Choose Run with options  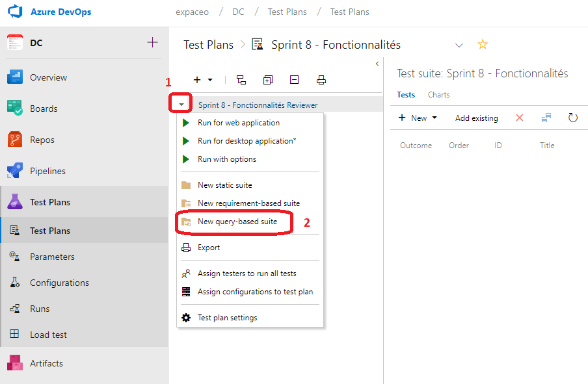tap(250, 159)
